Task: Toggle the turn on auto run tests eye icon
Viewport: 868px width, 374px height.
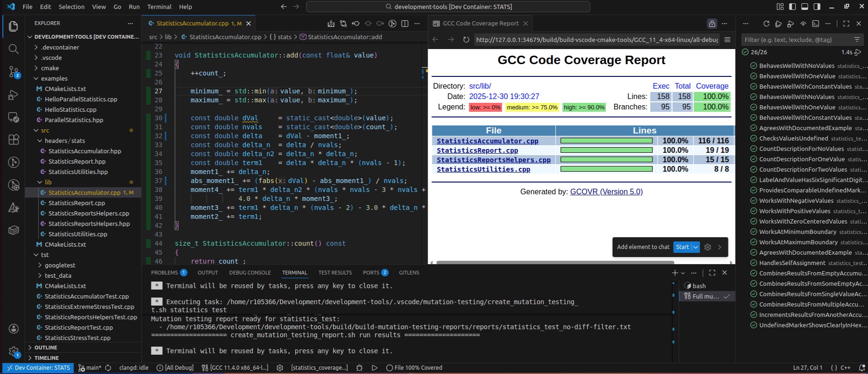Action: point(803,24)
